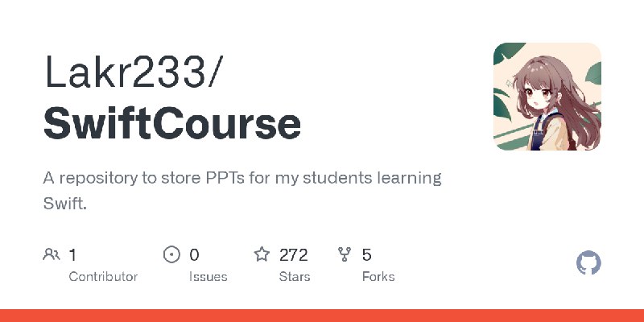The width and height of the screenshot is (644, 322).
Task: Click the Issues label
Action: [207, 276]
